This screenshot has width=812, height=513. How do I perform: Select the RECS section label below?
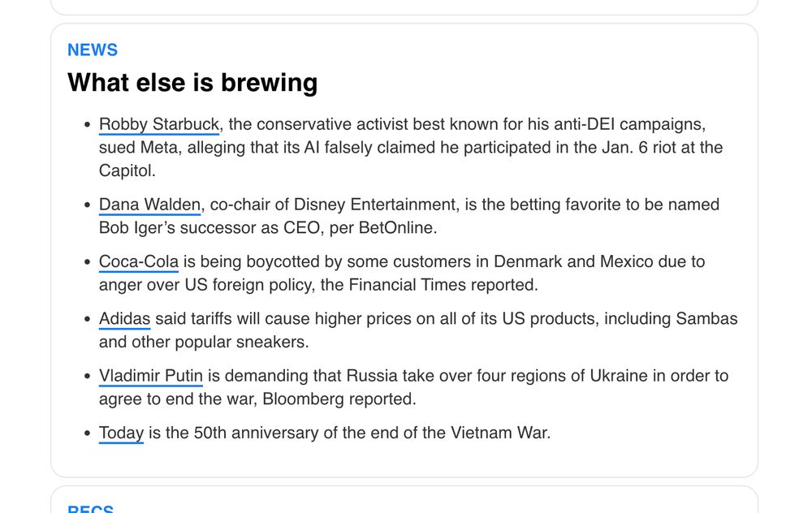point(91,509)
